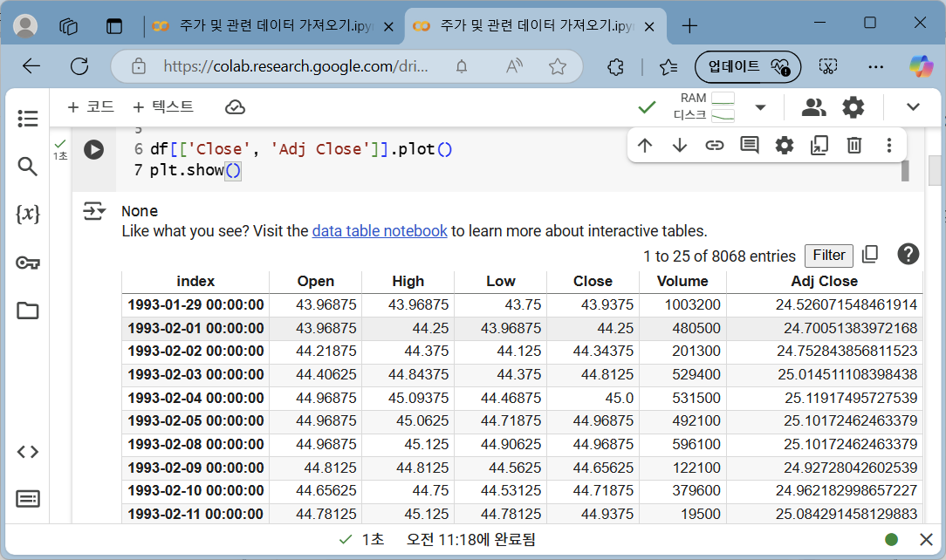Copy table data with the copy icon
This screenshot has height=560, width=946.
coord(870,255)
